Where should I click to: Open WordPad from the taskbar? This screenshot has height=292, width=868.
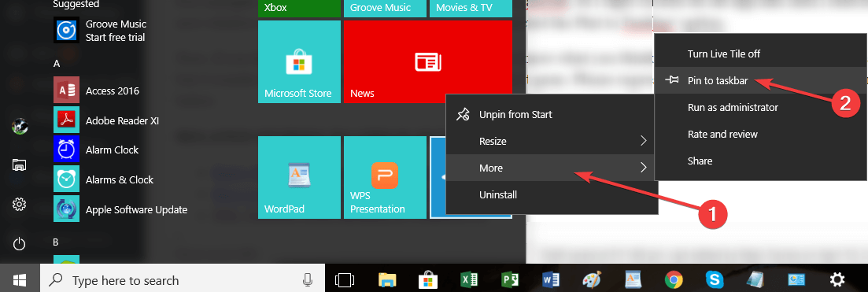(633, 280)
